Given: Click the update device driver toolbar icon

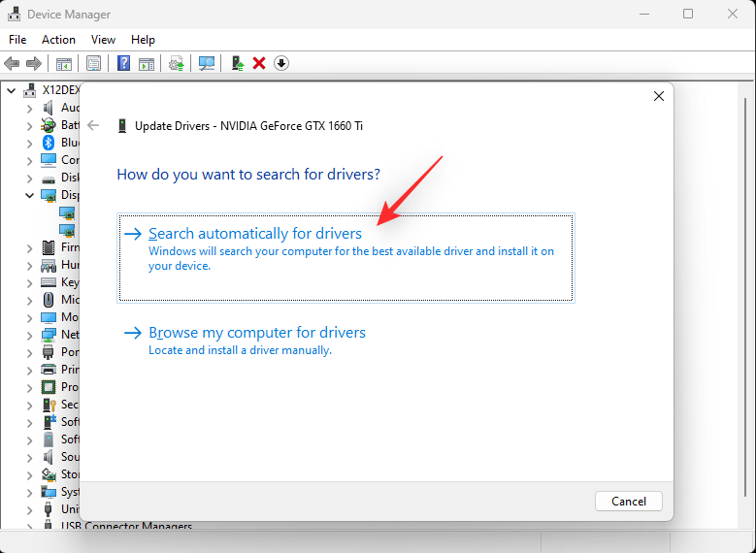Looking at the screenshot, I should click(237, 63).
